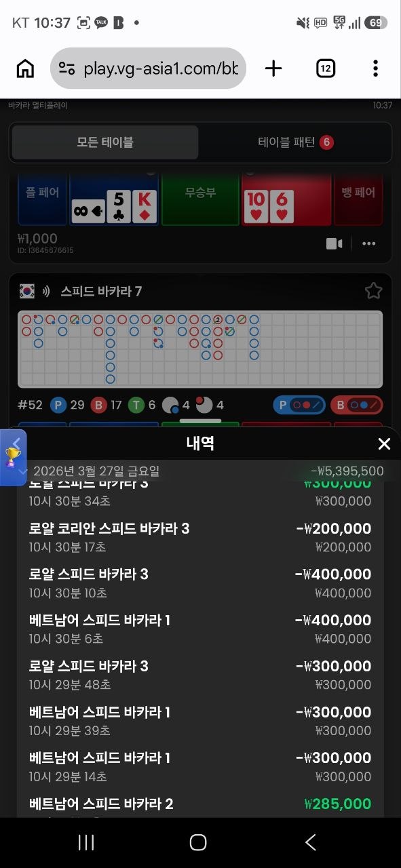Bet on the 무승부 tie area
Viewport: 401px width, 868px height.
tap(200, 197)
